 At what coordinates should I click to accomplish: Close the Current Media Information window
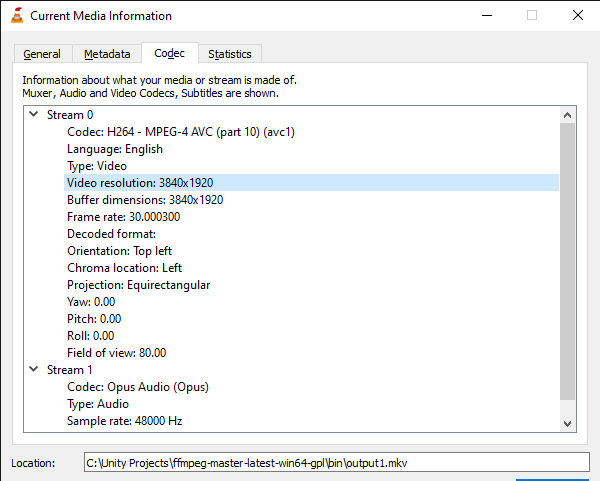coord(578,15)
